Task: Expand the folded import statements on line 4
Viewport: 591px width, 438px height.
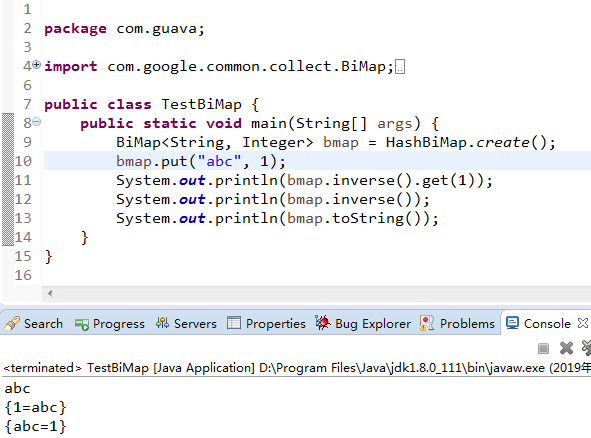Action: [x=36, y=64]
